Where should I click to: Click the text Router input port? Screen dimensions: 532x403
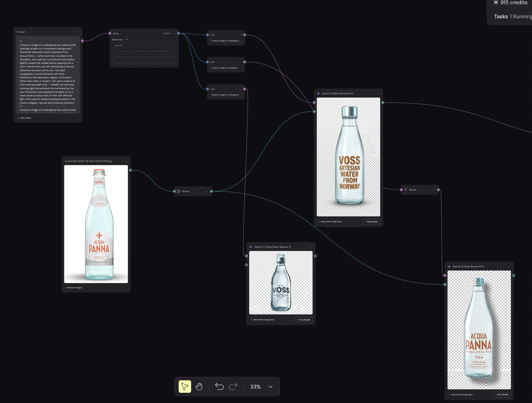coord(401,190)
